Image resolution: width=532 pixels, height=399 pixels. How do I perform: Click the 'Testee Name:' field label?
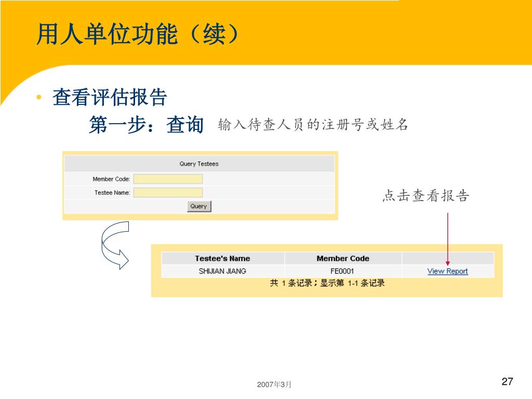pos(112,193)
